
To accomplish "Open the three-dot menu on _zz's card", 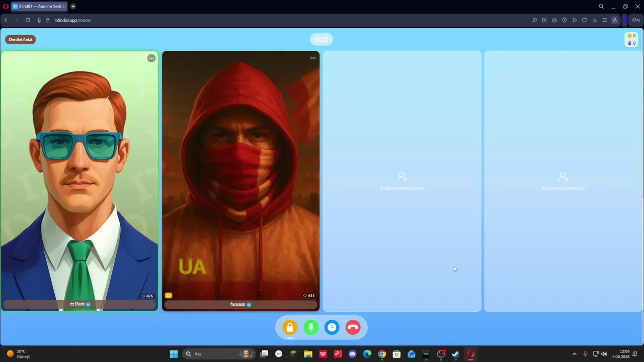I will click(x=151, y=58).
